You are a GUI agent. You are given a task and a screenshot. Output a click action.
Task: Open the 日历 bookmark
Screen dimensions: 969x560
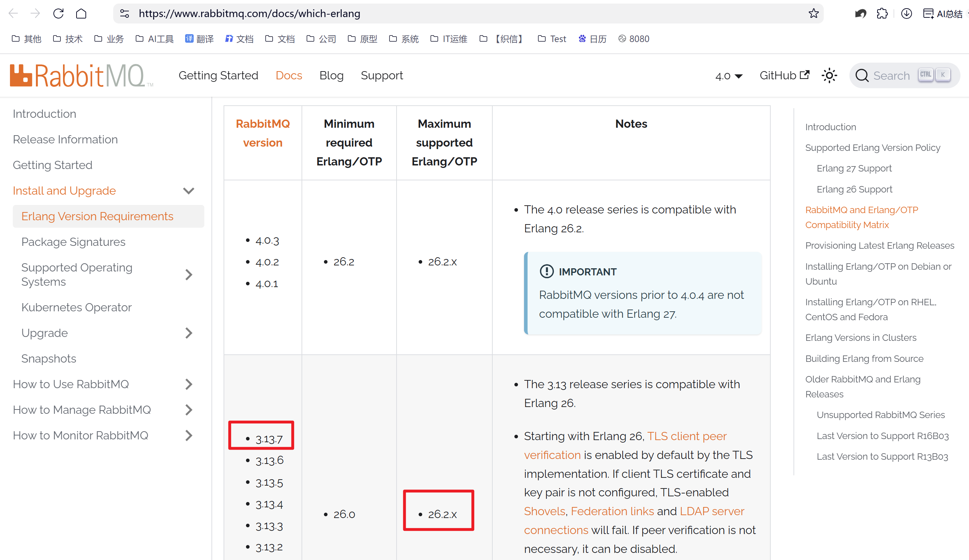point(593,39)
